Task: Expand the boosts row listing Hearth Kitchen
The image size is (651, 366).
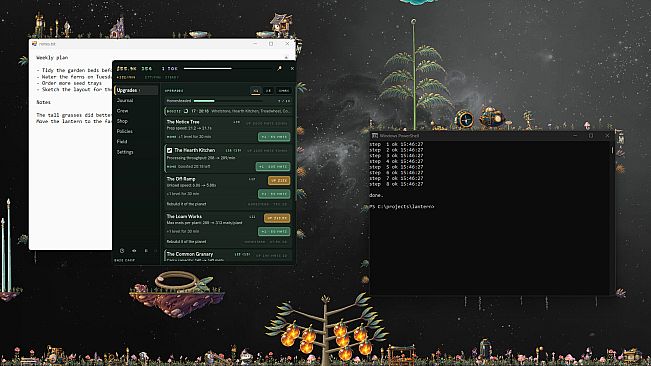Action: point(228,111)
